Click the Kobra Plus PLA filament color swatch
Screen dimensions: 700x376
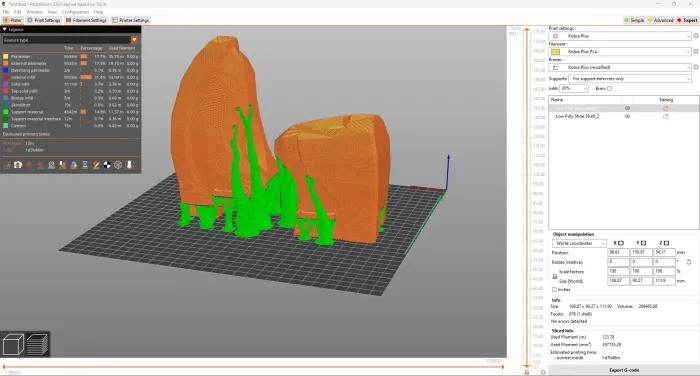pos(555,52)
